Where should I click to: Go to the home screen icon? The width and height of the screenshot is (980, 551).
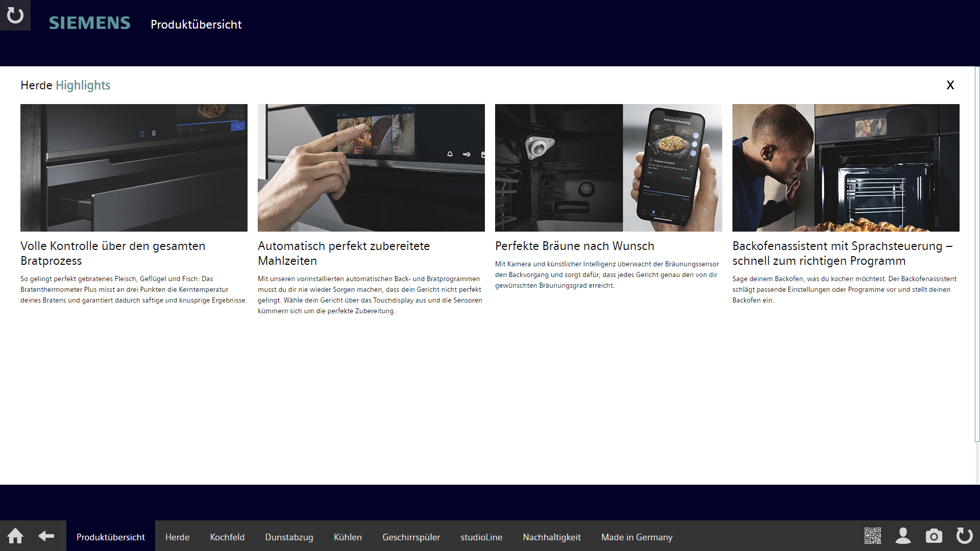click(15, 536)
